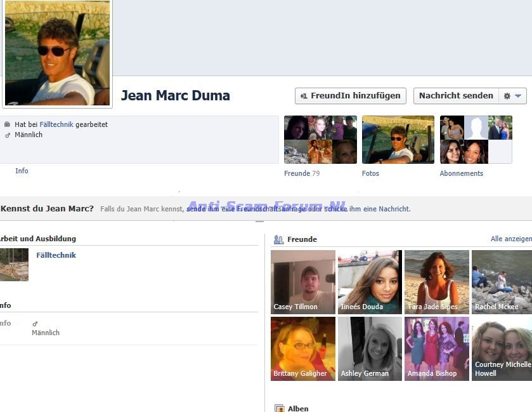Open Amanda Bishop's friend photo
This screenshot has height=412, width=532.
(436, 349)
